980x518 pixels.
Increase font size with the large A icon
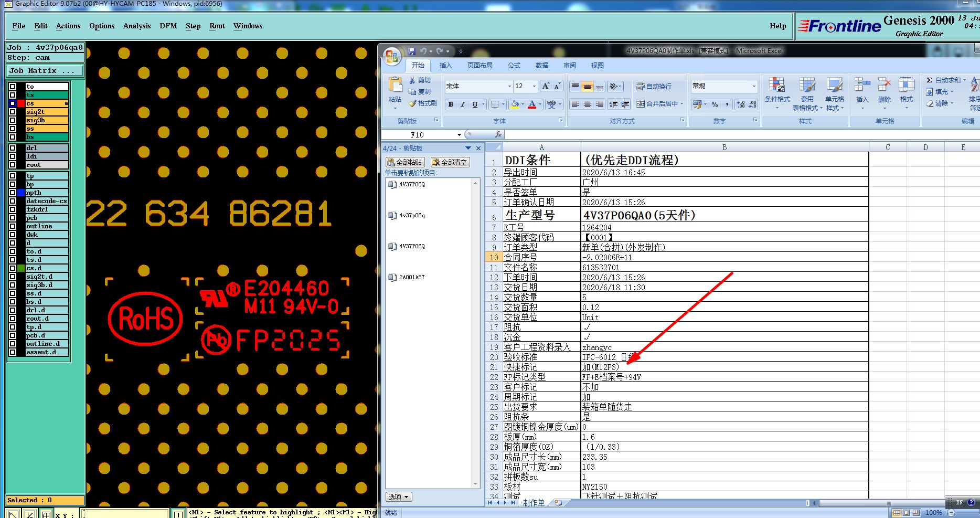tap(546, 86)
